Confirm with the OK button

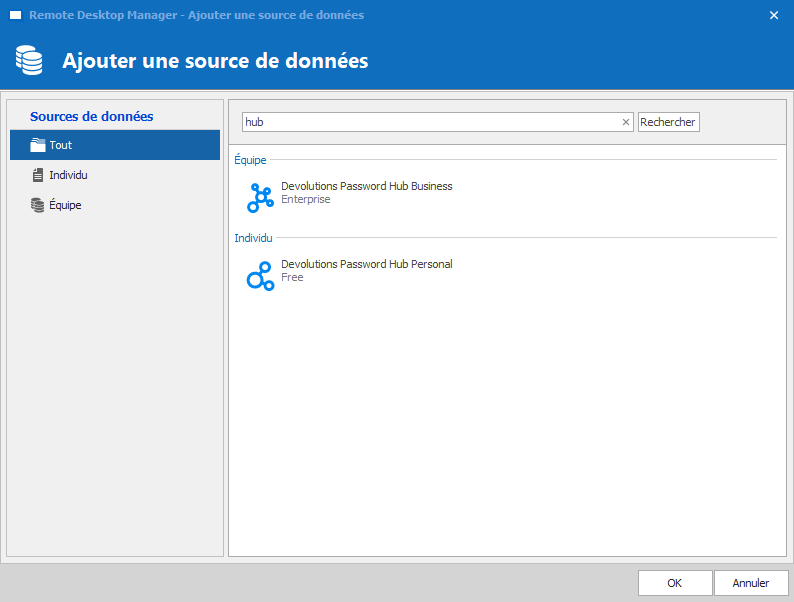(675, 583)
